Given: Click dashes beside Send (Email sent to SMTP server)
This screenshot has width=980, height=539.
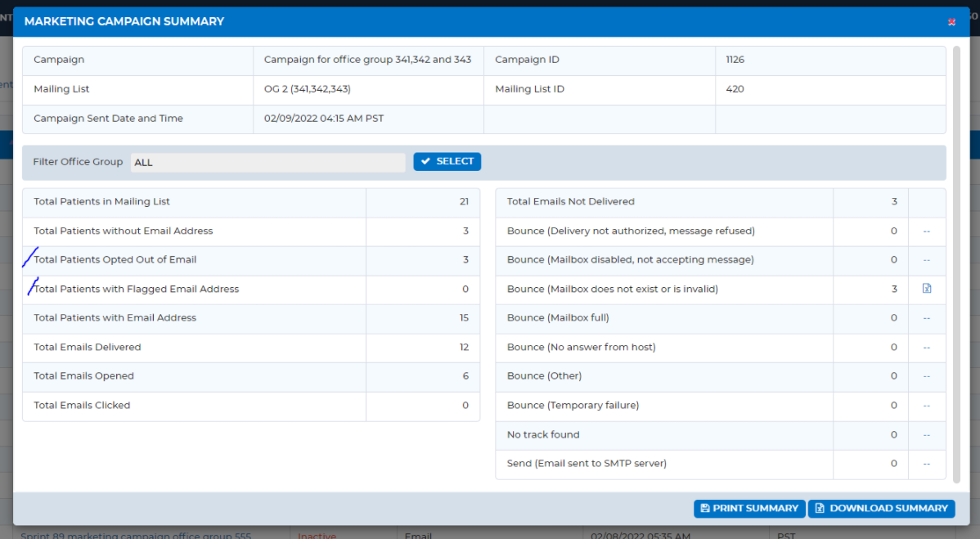Looking at the screenshot, I should 927,464.
